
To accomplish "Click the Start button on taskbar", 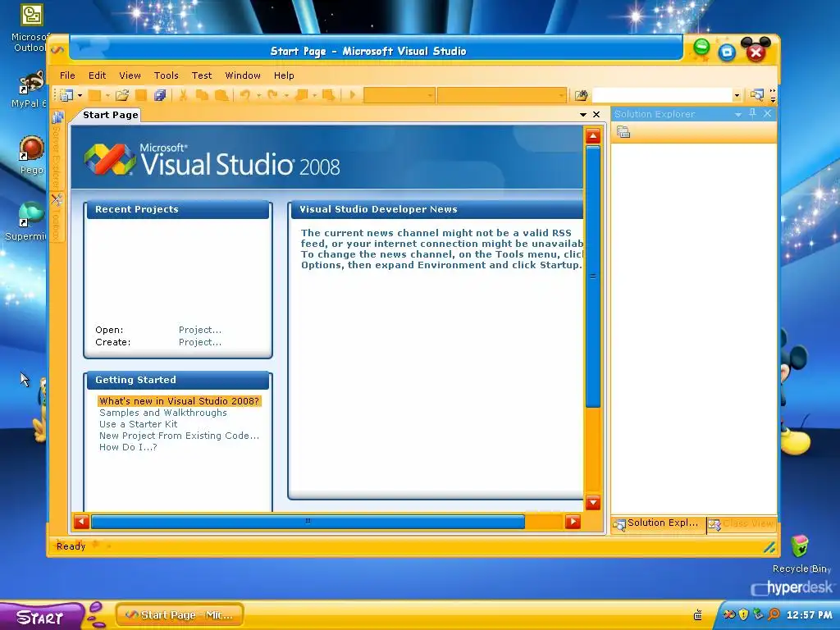I will (x=42, y=617).
